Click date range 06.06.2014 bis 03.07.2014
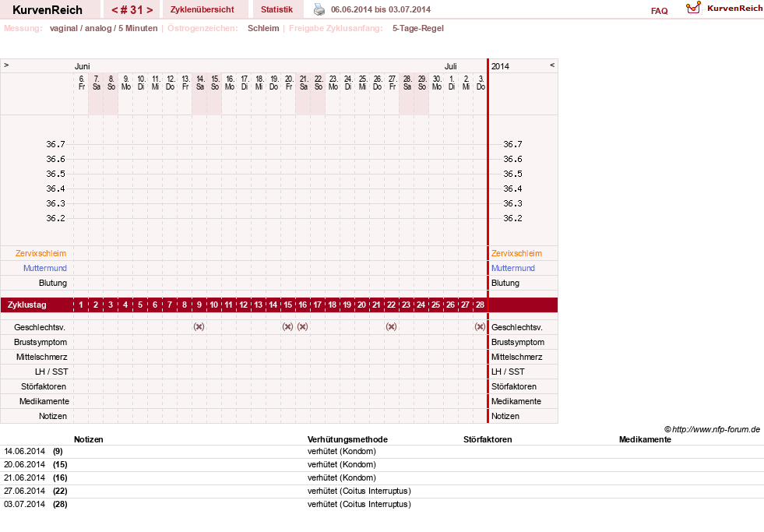Screen dimensions: 764x532 [381, 9]
